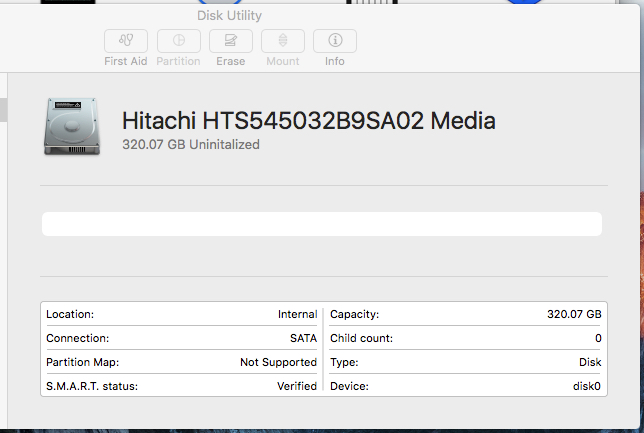Select the disk0 device value
Viewport: 644px width, 433px height.
[x=586, y=386]
